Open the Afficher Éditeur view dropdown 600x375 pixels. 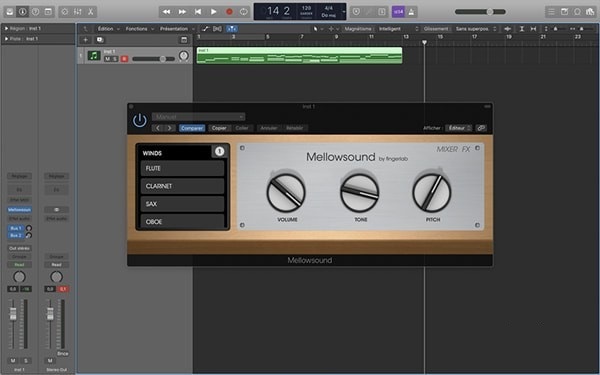pyautogui.click(x=458, y=128)
